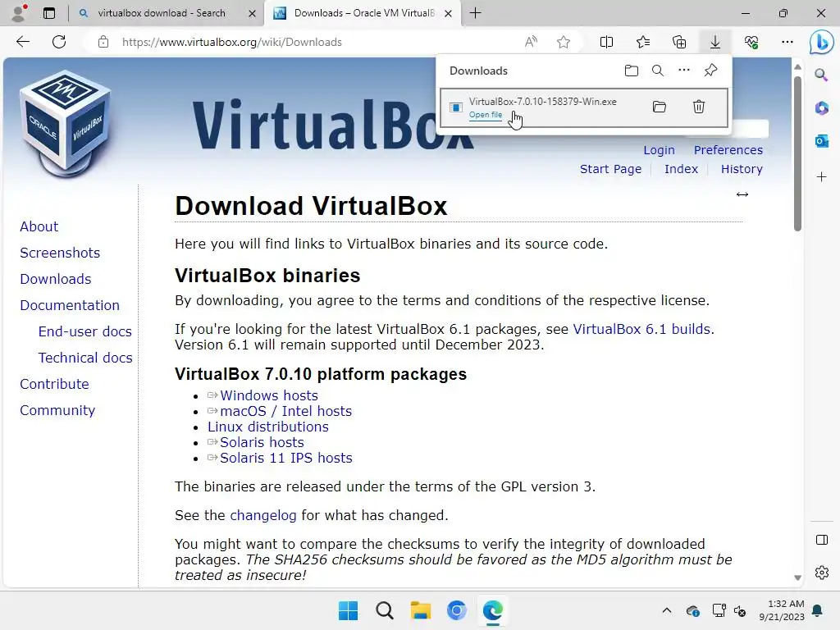Search downloads with magnifier icon
This screenshot has width=840, height=630.
click(658, 71)
